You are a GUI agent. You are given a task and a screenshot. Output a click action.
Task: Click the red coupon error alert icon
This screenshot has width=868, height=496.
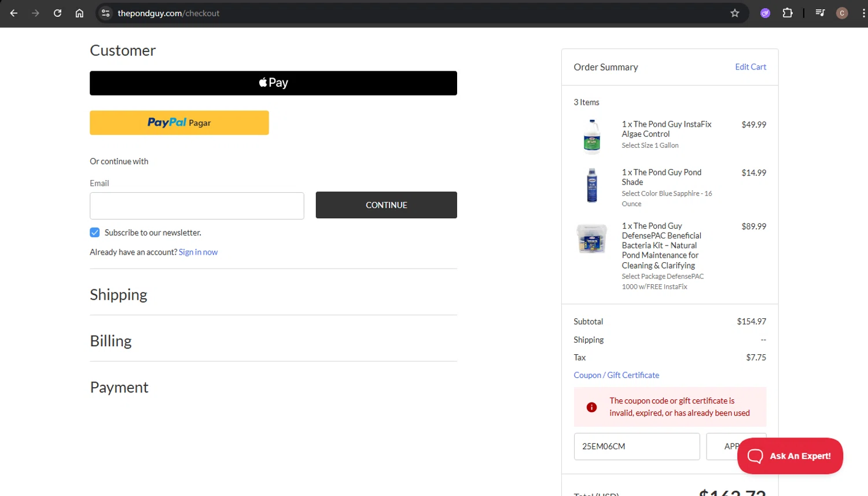point(591,407)
